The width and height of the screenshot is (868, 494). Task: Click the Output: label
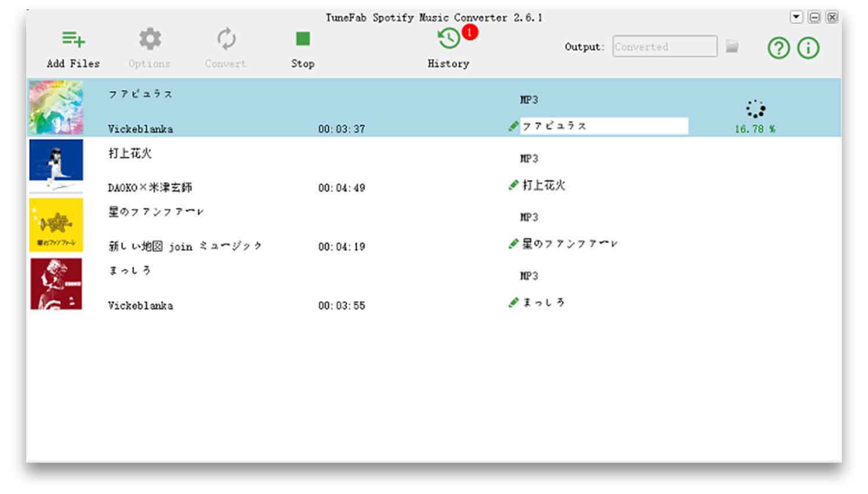[584, 47]
